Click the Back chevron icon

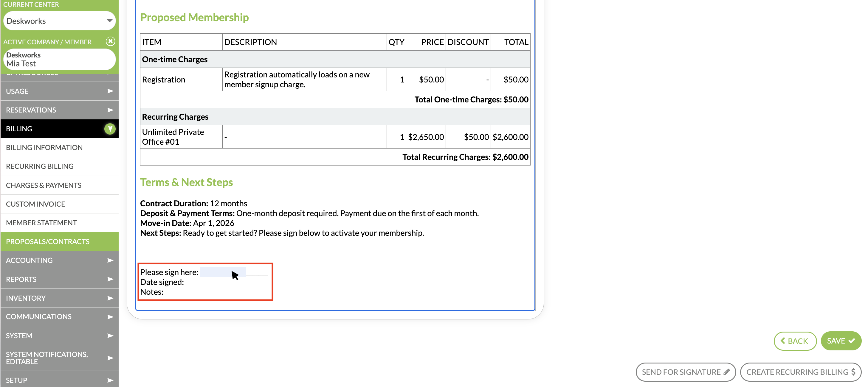click(783, 341)
